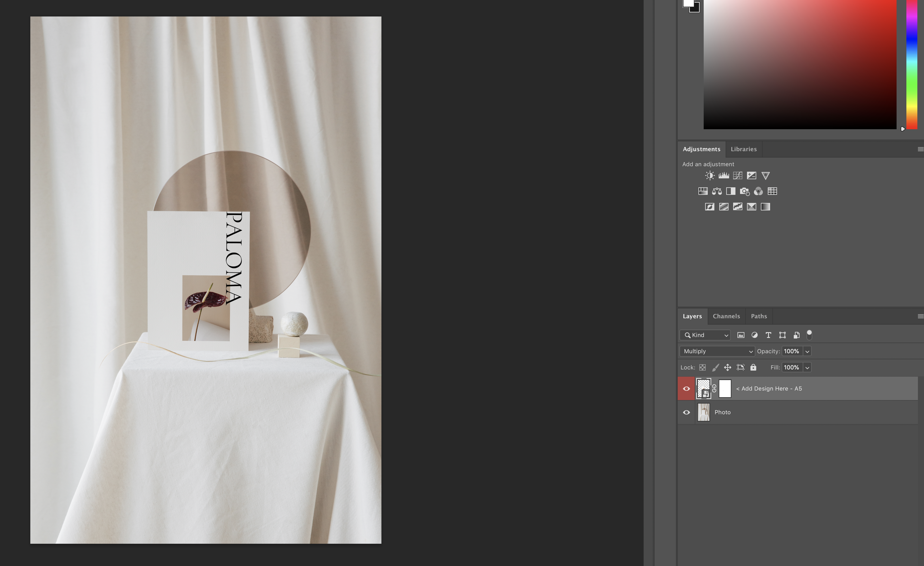Screen dimensions: 924x566
Task: Switch to the Libraries tab
Action: click(743, 149)
